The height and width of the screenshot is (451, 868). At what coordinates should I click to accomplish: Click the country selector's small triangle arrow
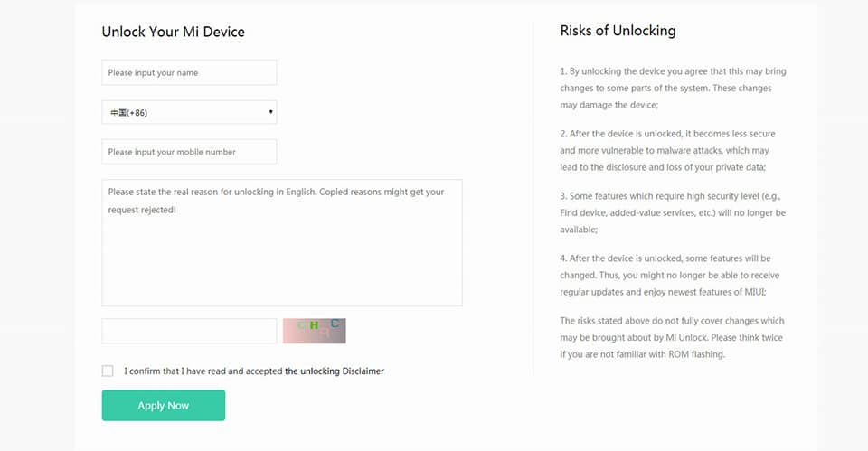[x=271, y=112]
